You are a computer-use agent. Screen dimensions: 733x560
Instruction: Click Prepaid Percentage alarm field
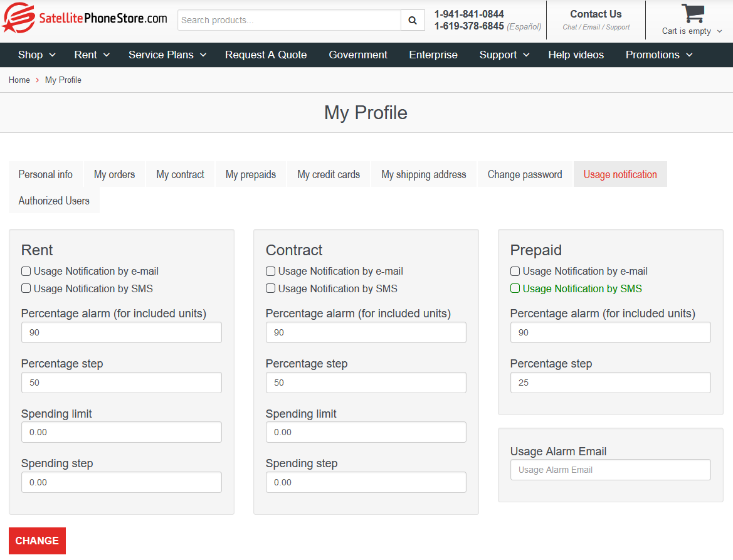tap(611, 332)
